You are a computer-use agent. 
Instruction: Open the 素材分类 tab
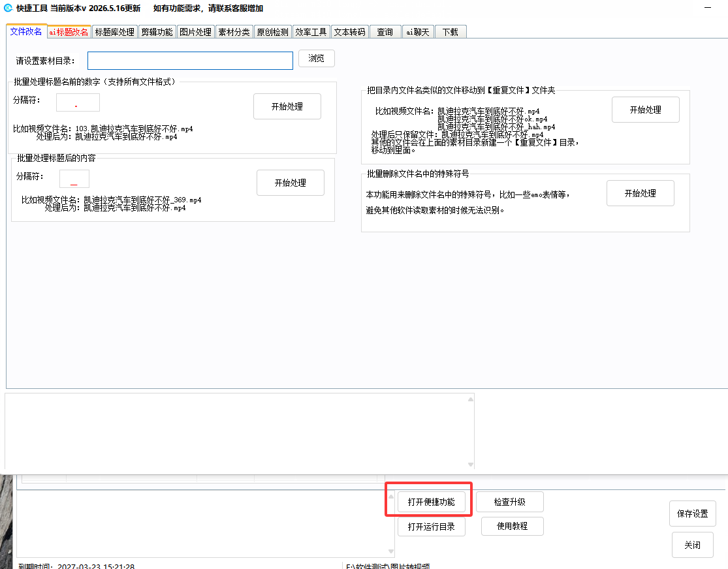(234, 32)
